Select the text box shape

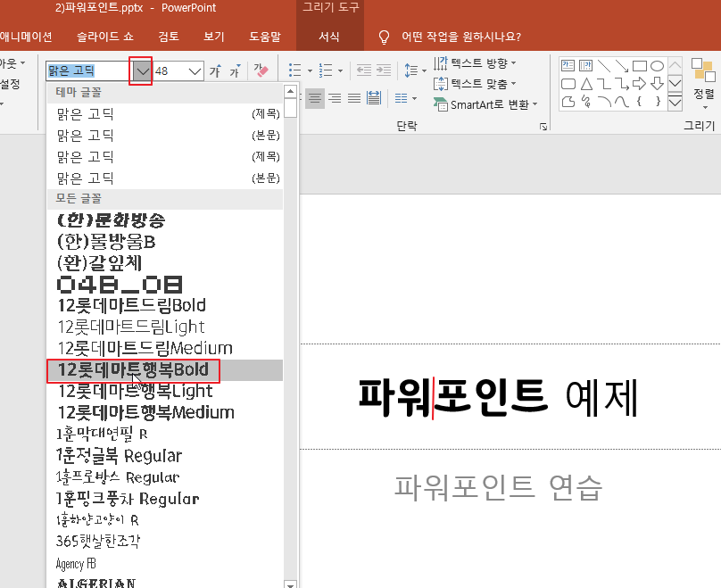(568, 66)
